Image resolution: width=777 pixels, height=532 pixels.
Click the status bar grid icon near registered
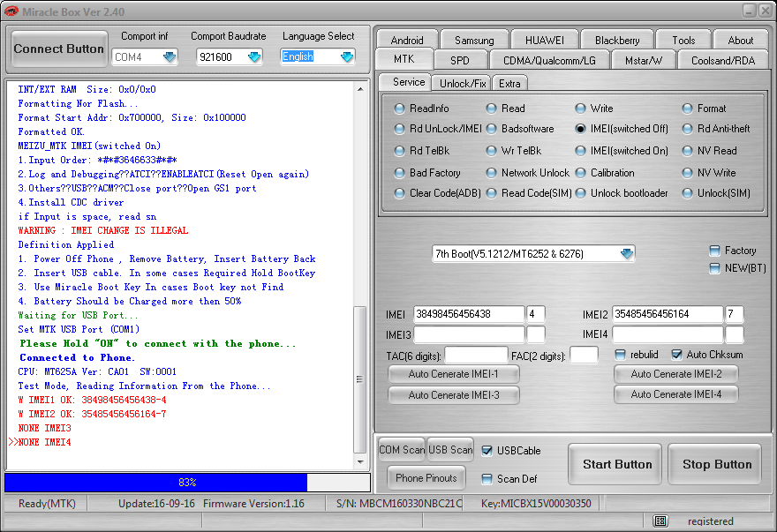[x=660, y=521]
